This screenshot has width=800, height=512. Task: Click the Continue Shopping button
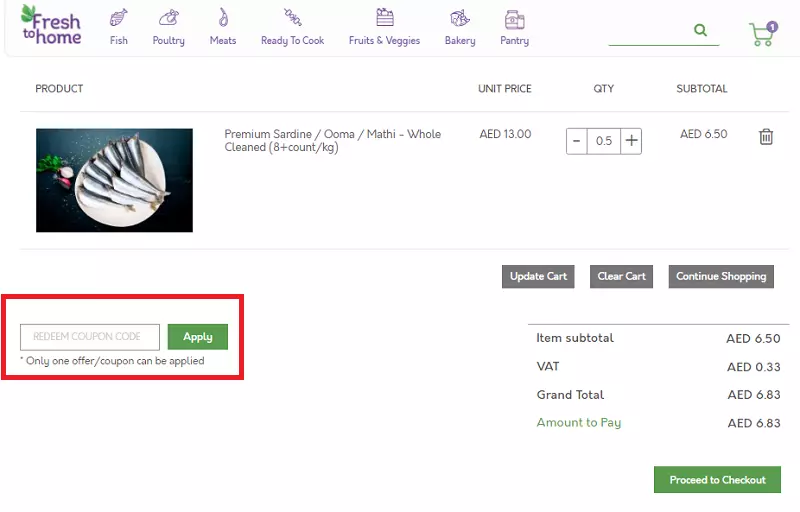coord(721,276)
